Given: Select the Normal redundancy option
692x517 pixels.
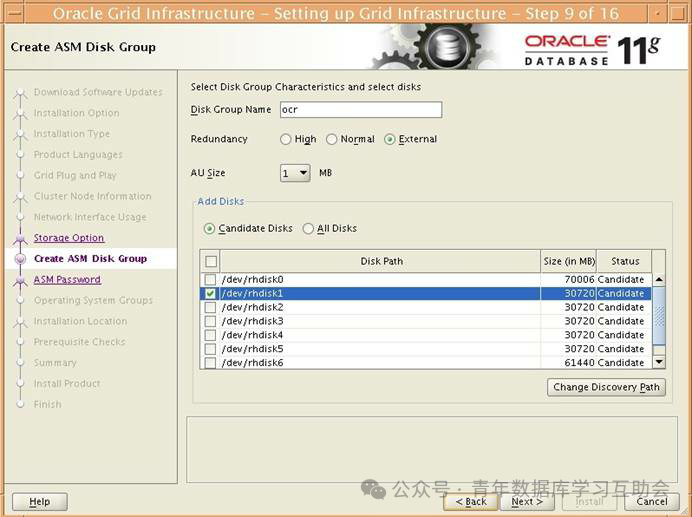Looking at the screenshot, I should pyautogui.click(x=331, y=140).
